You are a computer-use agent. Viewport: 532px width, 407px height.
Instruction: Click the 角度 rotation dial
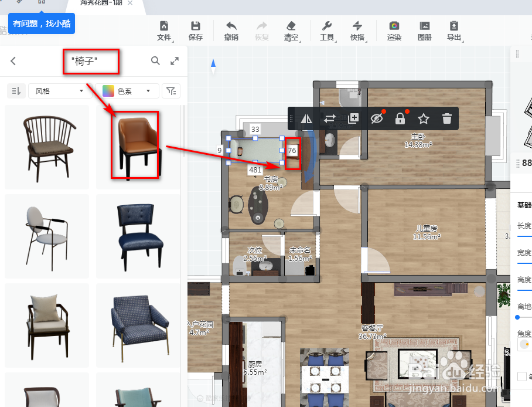coord(524,344)
